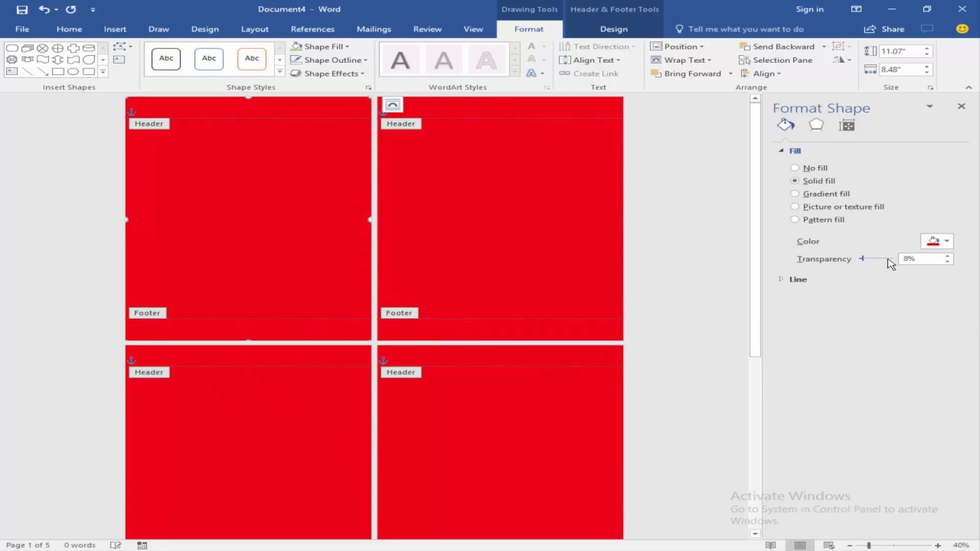Image resolution: width=980 pixels, height=551 pixels.
Task: Click the smiley feedback icon
Action: click(962, 29)
